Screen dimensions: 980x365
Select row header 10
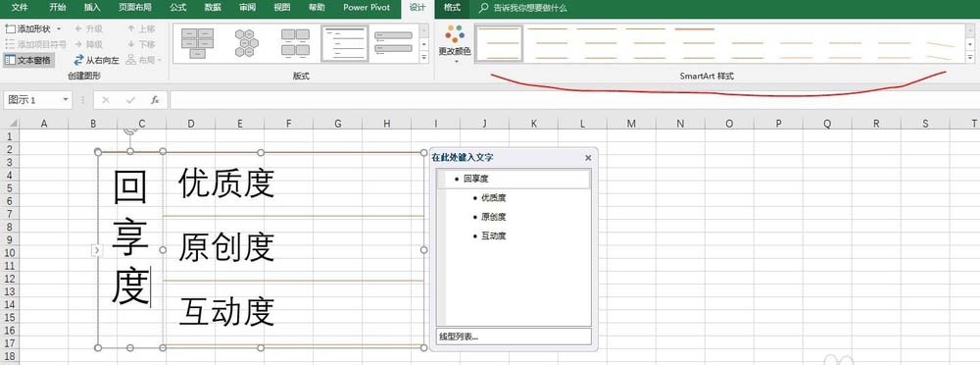[x=10, y=253]
